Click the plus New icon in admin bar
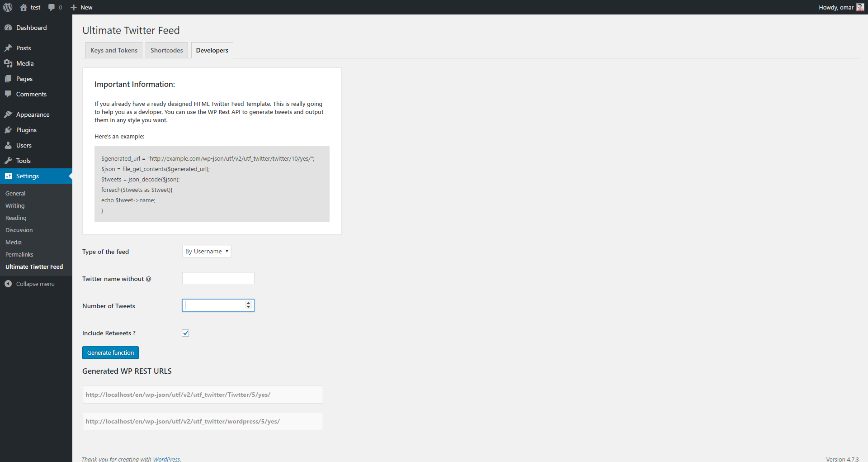The width and height of the screenshot is (868, 462). (x=74, y=8)
